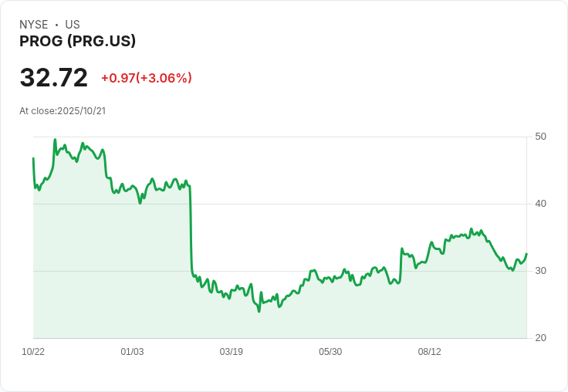
Task: Click the current price 32.72
Action: (x=53, y=78)
